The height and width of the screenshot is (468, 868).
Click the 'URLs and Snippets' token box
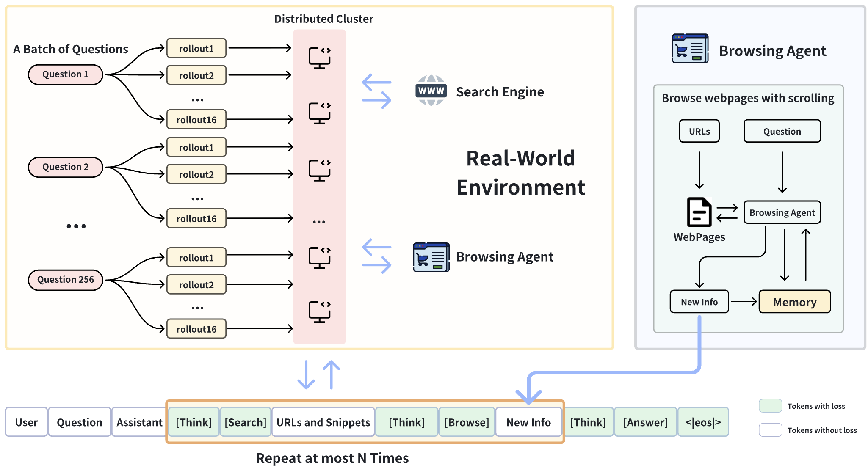point(323,422)
